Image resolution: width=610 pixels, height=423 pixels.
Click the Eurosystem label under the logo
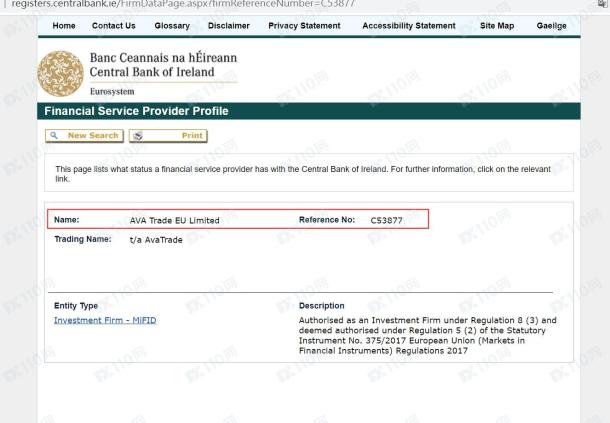[x=112, y=91]
